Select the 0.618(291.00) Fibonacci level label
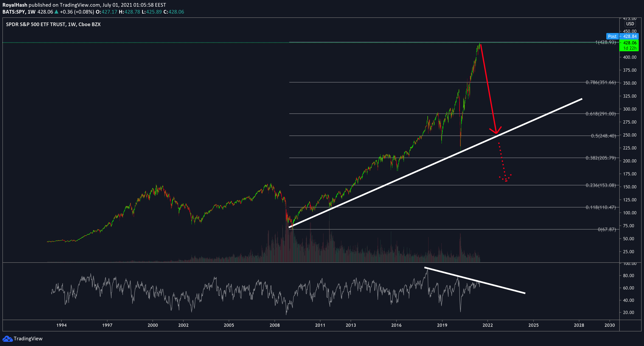Image resolution: width=644 pixels, height=346 pixels. point(600,114)
